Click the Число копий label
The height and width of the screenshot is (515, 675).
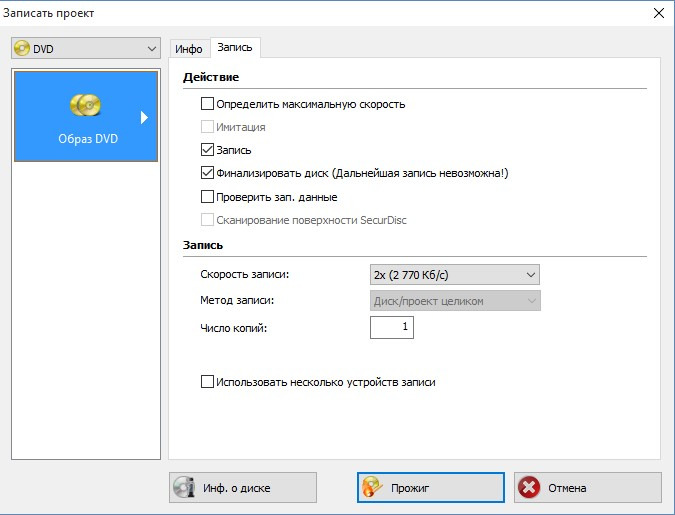(x=233, y=328)
